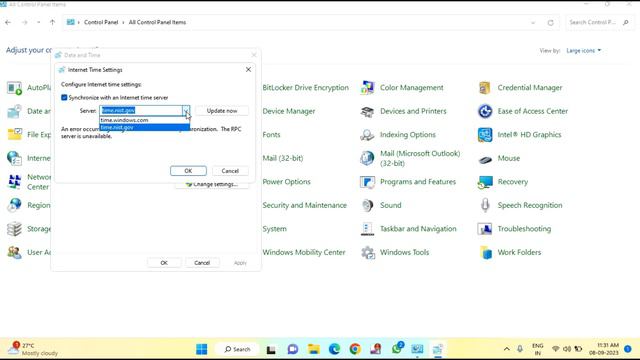Open the Sound icon
This screenshot has height=360, width=640.
click(367, 205)
